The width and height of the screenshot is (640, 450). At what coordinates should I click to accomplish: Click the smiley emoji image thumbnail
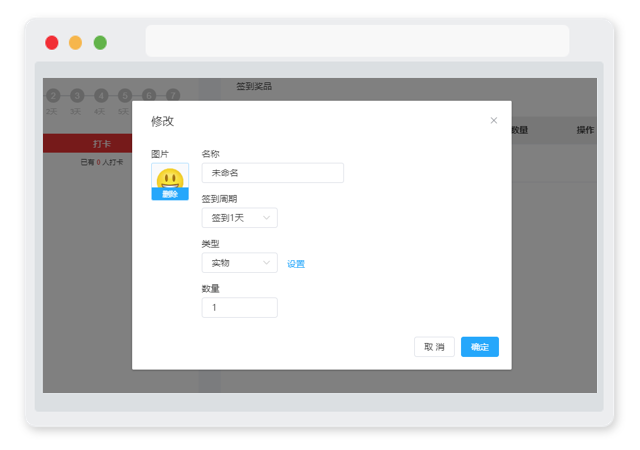point(170,177)
